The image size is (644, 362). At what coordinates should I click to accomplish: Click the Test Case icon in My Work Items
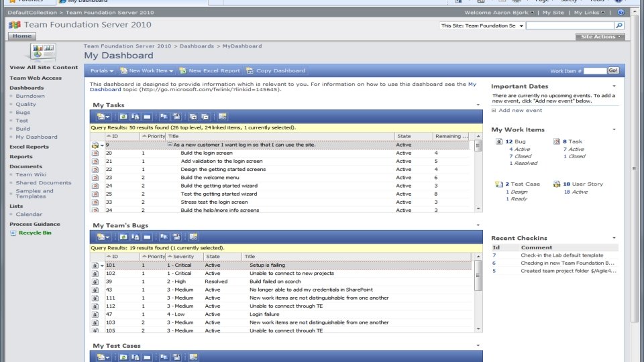pos(499,184)
